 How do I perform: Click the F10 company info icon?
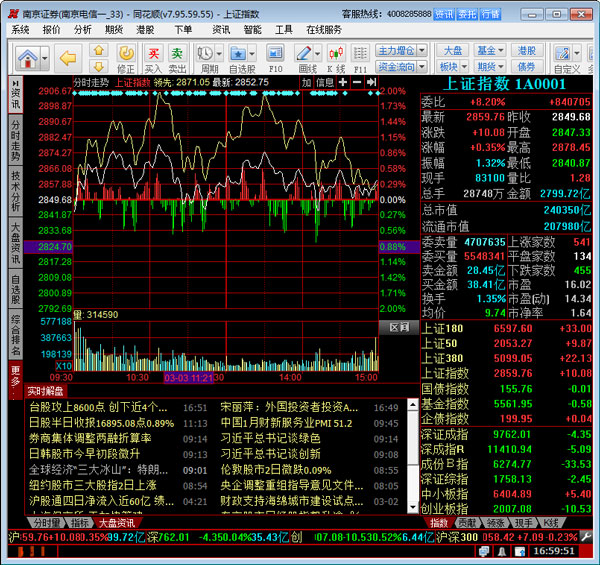click(275, 53)
